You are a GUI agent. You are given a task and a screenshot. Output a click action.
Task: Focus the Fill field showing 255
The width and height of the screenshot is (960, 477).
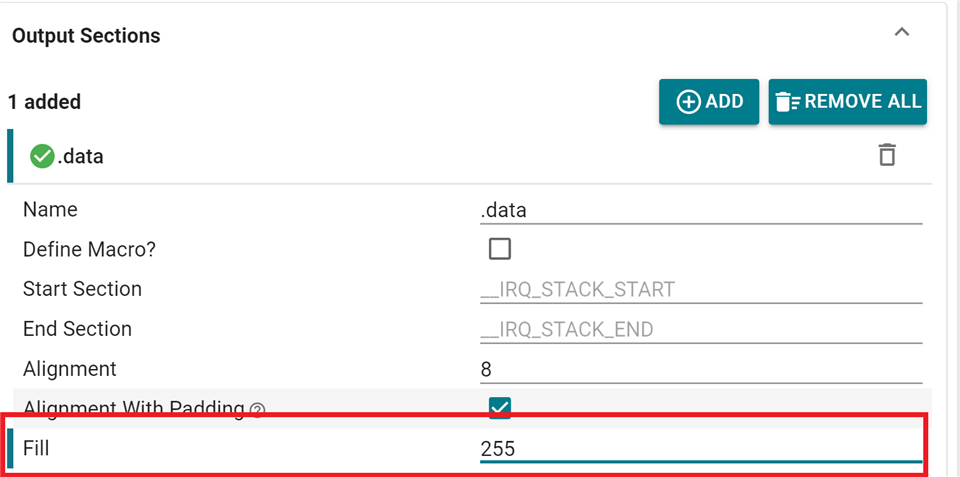point(701,449)
